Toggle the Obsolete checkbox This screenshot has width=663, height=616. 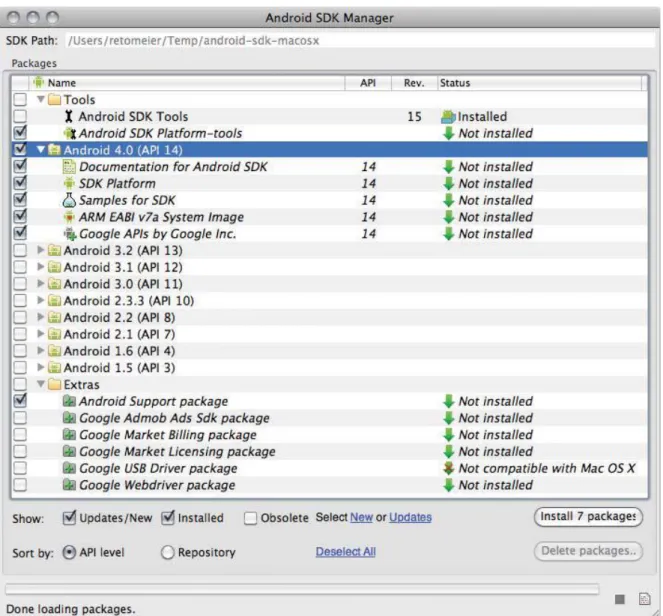point(250,518)
